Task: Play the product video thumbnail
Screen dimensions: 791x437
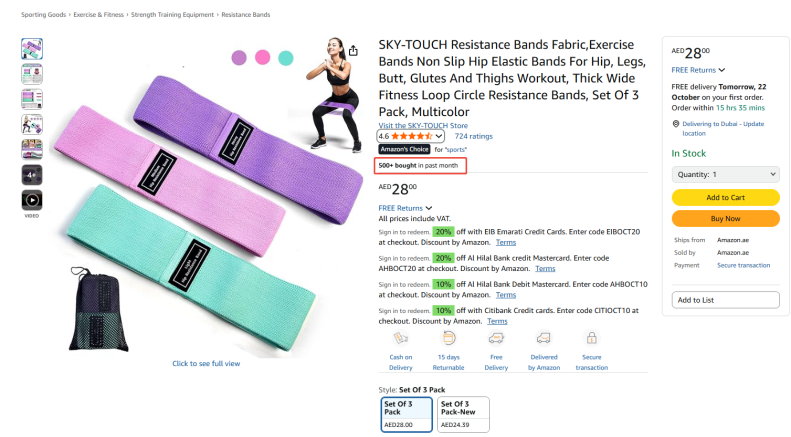Action: [32, 199]
